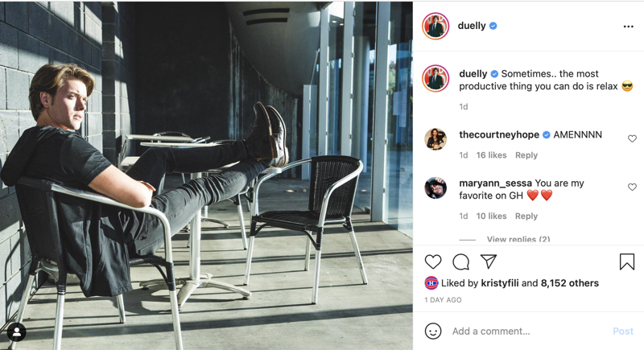Open the three-dot more options menu

coord(629,27)
